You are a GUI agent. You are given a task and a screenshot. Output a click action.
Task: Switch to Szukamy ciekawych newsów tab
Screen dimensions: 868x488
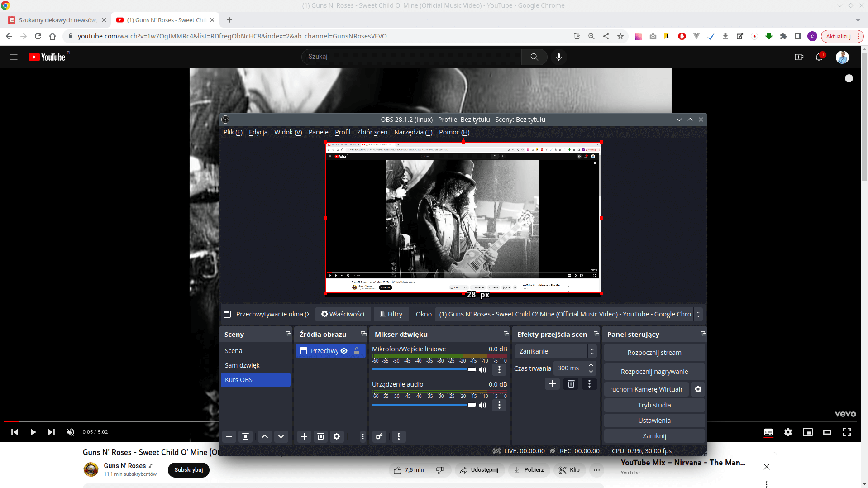(x=58, y=20)
